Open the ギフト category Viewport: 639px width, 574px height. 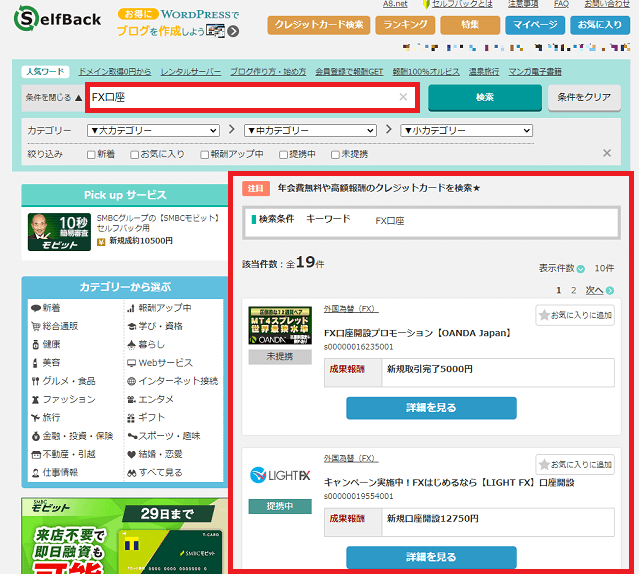coord(146,418)
